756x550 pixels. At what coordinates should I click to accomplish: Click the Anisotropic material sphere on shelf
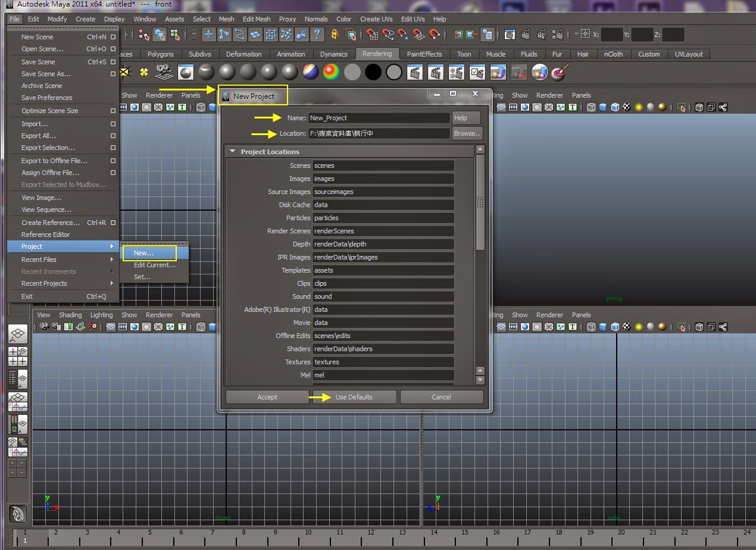[x=207, y=73]
